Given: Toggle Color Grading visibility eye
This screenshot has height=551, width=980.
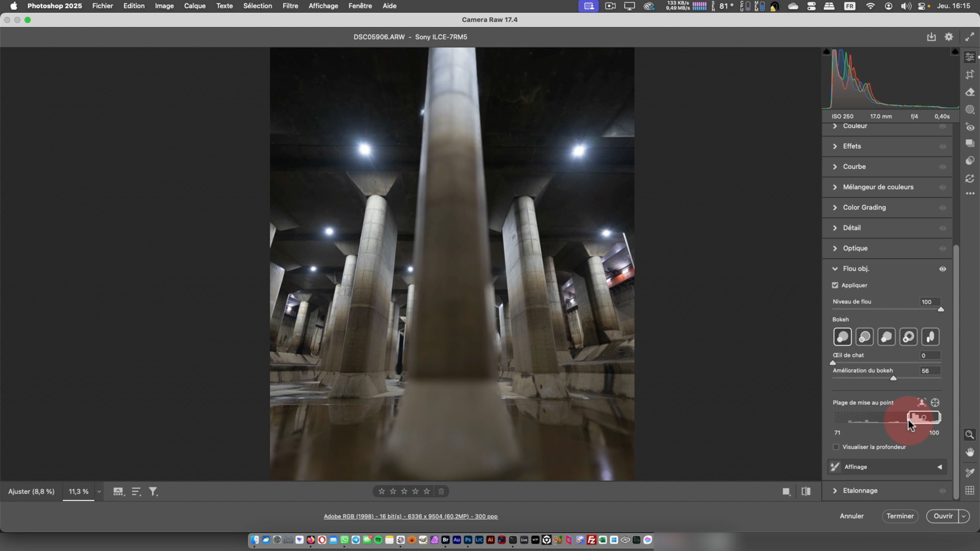Looking at the screenshot, I should coord(942,208).
